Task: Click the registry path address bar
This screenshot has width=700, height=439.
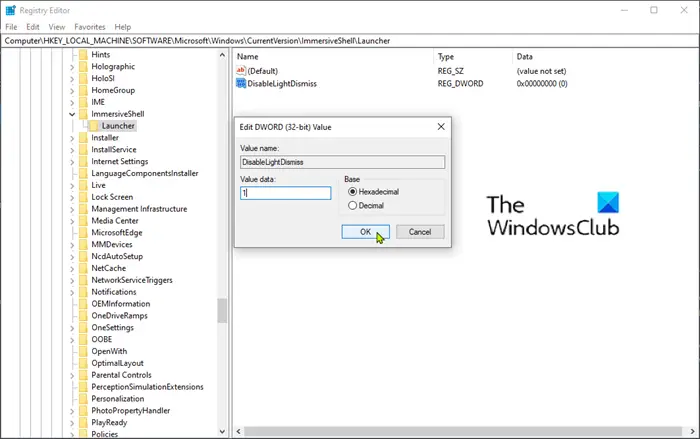Action: coord(350,41)
